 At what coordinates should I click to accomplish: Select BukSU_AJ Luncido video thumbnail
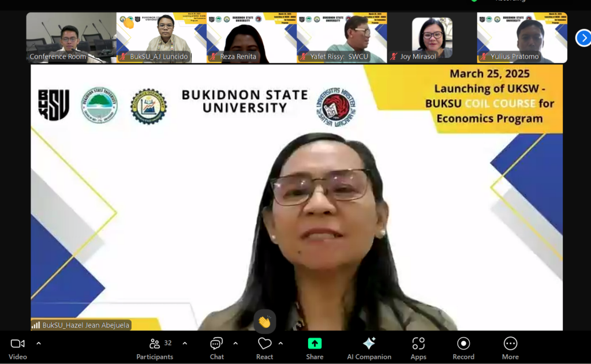(x=162, y=37)
